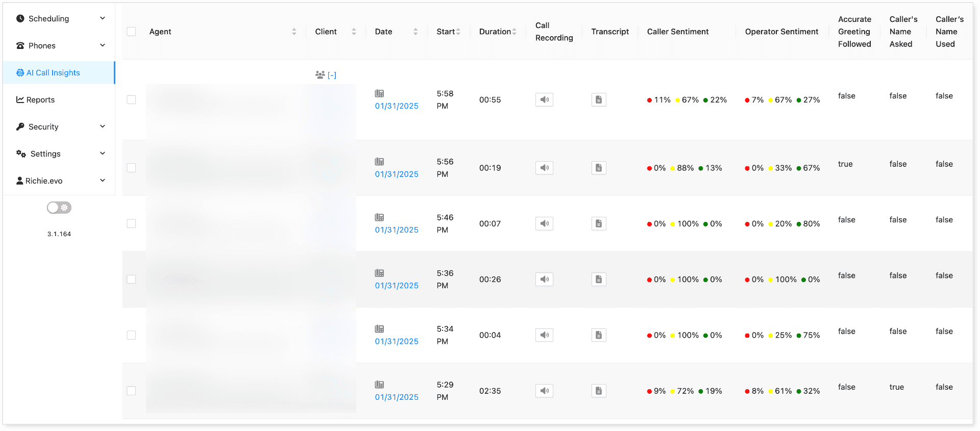Screen dimensions: 980x431
Task: Play call recording for 5:34 PM call
Action: 544,335
